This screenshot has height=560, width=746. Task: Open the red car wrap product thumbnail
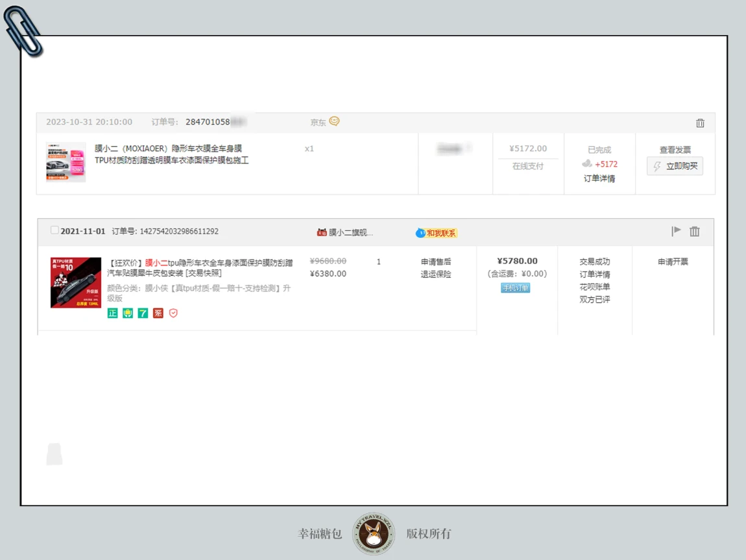click(76, 283)
